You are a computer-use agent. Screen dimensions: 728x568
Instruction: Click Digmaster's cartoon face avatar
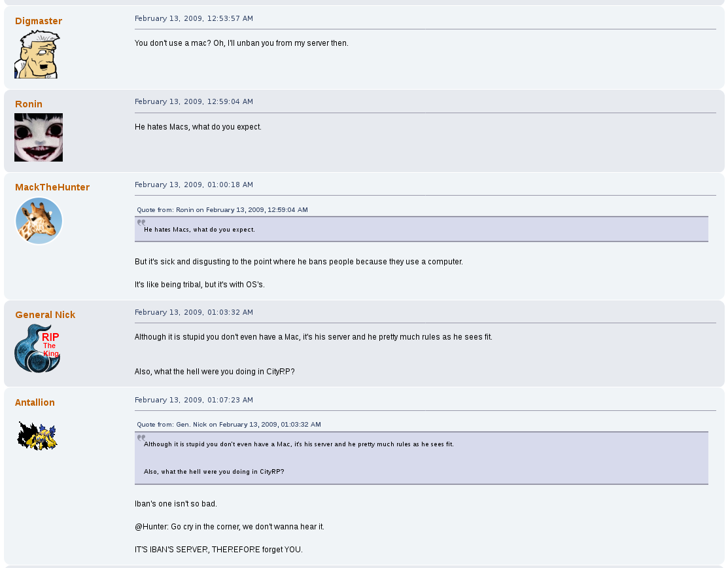(x=37, y=54)
